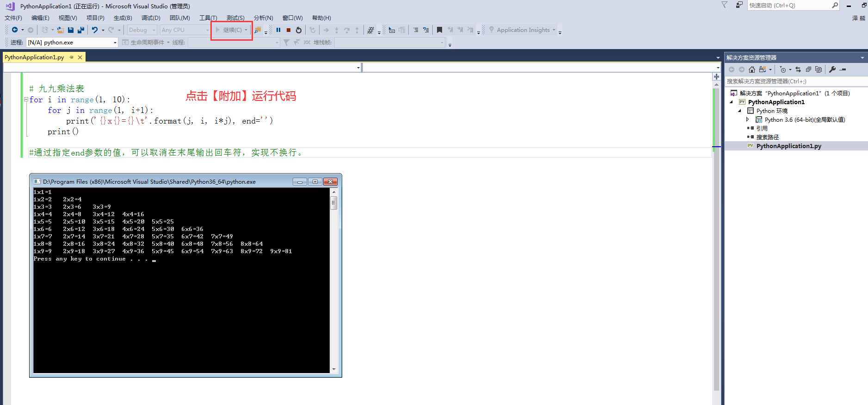Viewport: 868px width, 405px height.
Task: Open the File (文件) menu
Action: pos(13,18)
